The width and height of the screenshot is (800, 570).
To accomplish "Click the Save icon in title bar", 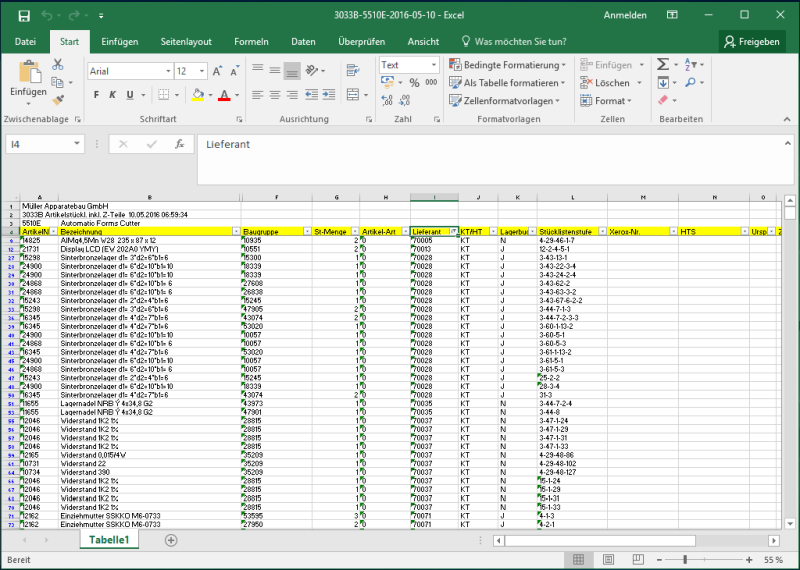I will pos(23,15).
